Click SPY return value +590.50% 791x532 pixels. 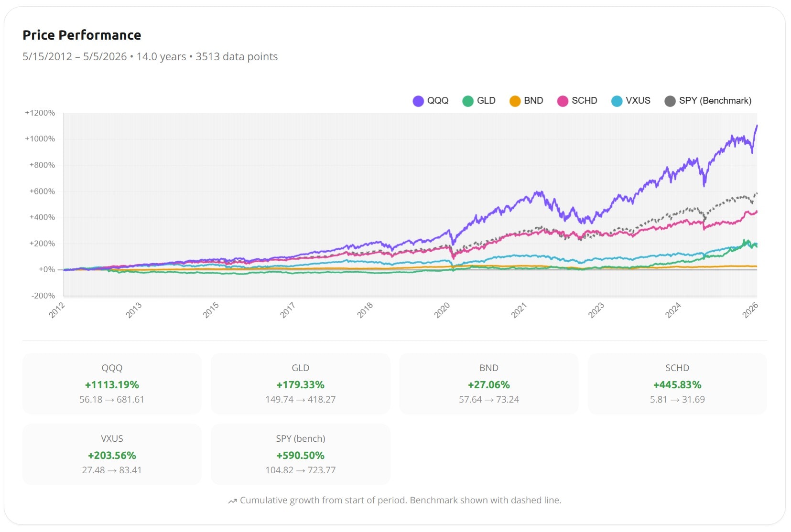(301, 456)
